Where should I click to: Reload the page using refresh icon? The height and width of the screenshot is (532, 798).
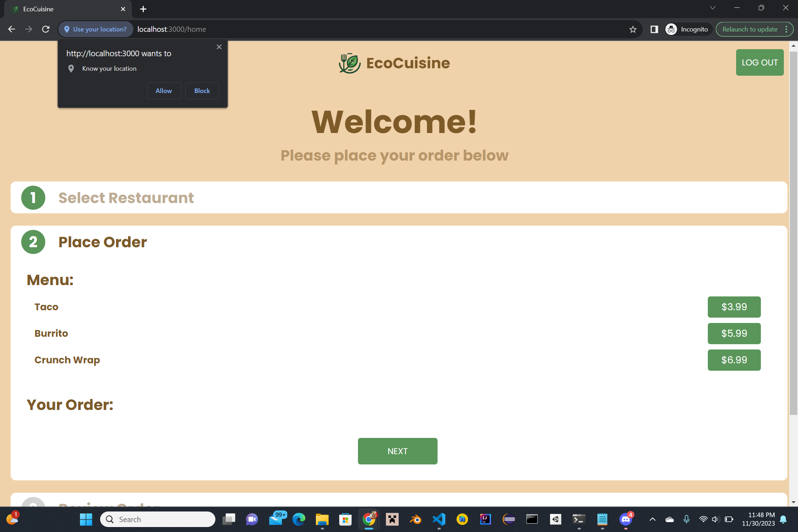tap(46, 29)
